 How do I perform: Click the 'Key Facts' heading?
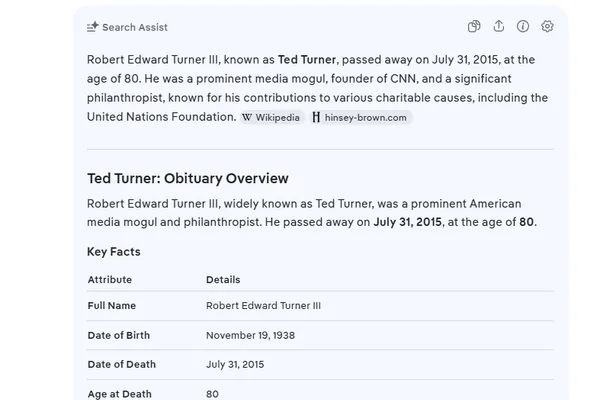(x=114, y=251)
